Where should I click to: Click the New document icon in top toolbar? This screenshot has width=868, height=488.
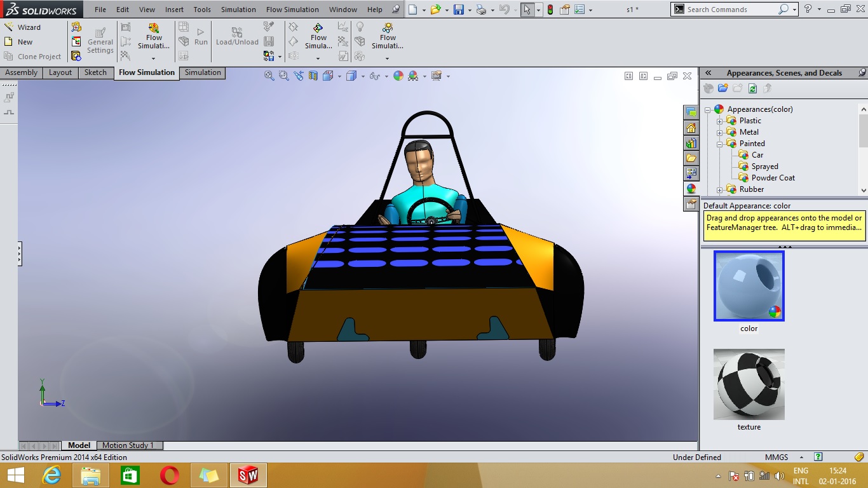413,10
